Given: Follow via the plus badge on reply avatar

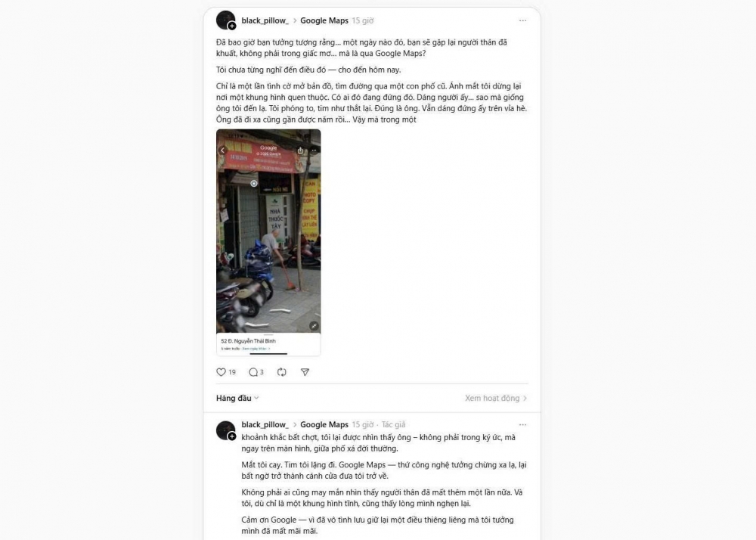Looking at the screenshot, I should [232, 436].
